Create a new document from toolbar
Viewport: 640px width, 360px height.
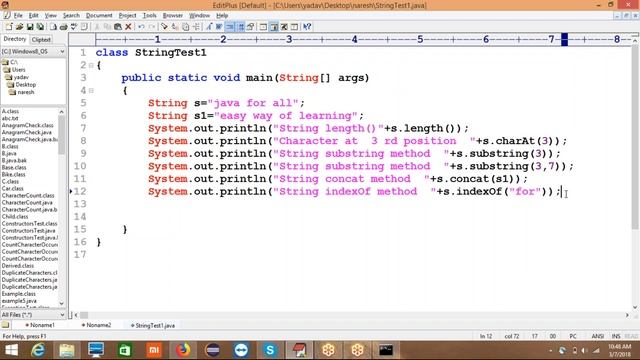(9, 27)
